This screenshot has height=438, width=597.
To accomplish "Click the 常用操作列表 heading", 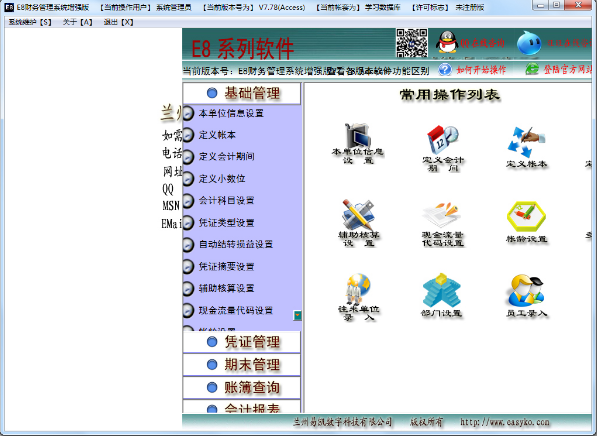I will tap(449, 95).
